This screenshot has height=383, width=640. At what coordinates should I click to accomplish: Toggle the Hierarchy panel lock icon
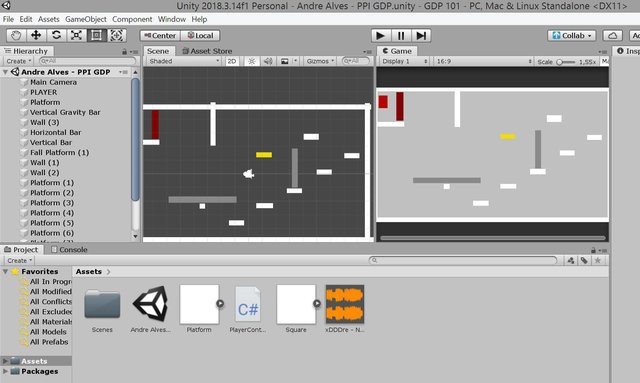click(124, 52)
